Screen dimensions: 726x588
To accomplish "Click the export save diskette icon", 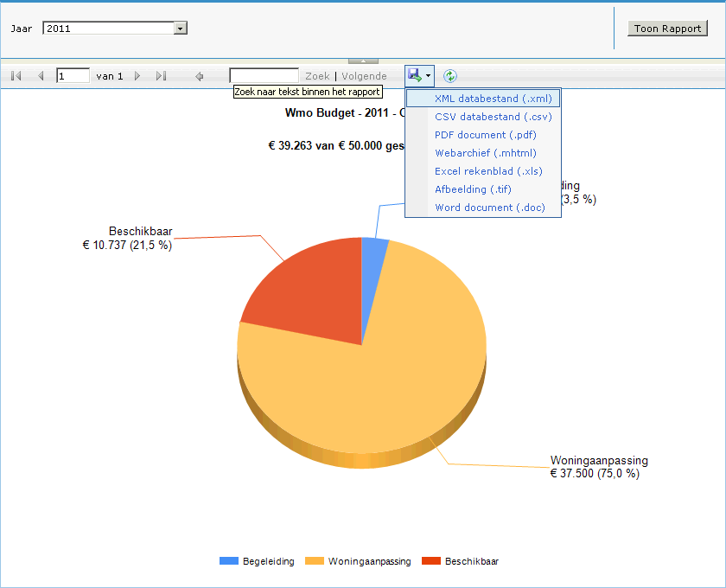I will coord(414,75).
